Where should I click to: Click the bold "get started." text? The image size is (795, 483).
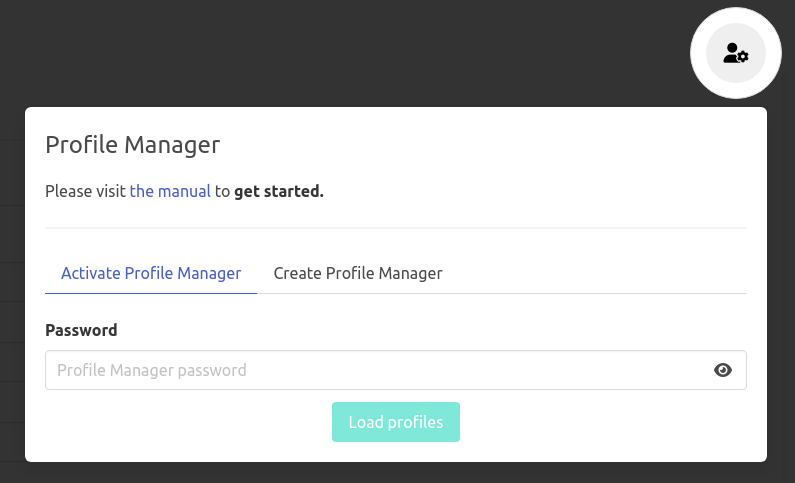pyautogui.click(x=279, y=191)
